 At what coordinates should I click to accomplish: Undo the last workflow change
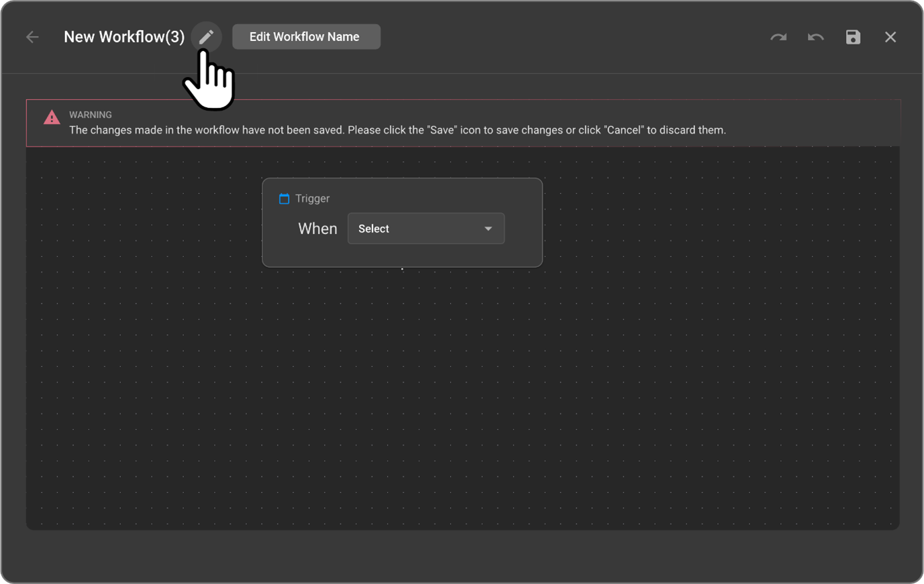[x=815, y=37]
